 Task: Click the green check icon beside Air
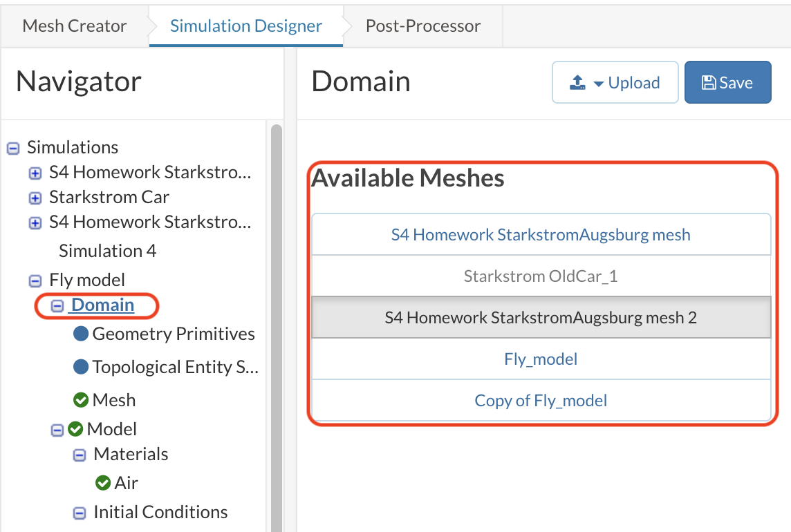coord(103,483)
